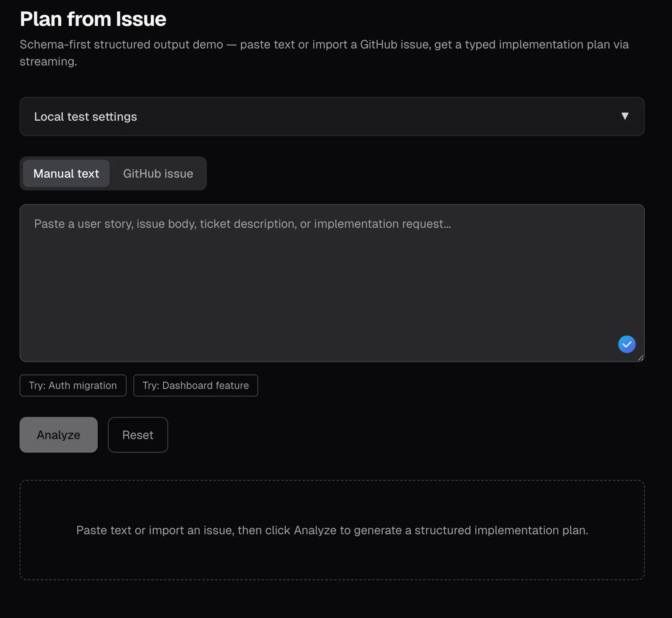This screenshot has height=618, width=672.
Task: Click the Reset button
Action: [x=138, y=435]
